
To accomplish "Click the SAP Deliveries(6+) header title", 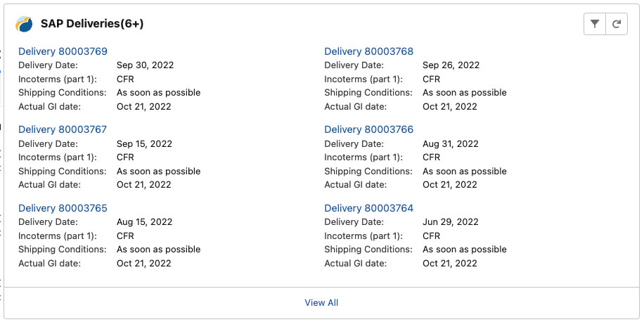I will 92,24.
